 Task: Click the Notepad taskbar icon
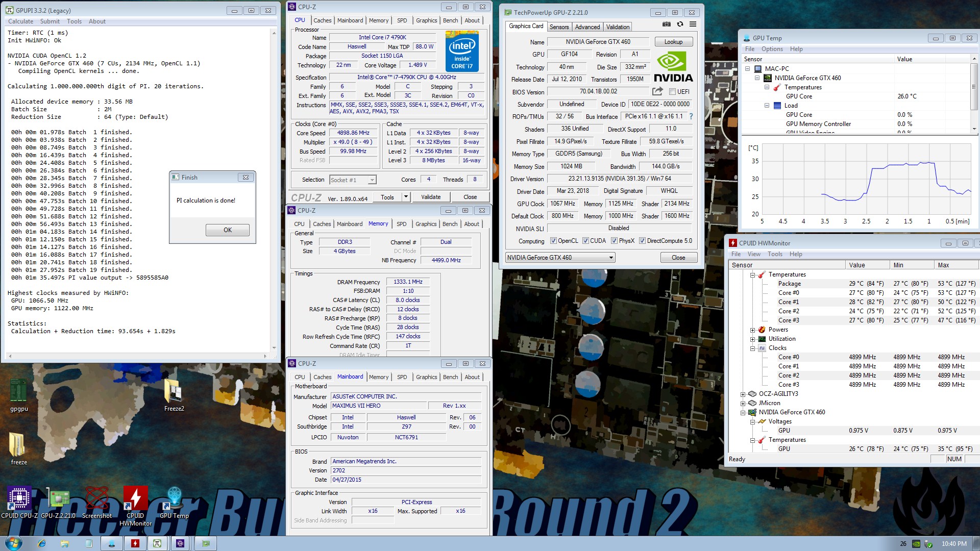(88, 543)
